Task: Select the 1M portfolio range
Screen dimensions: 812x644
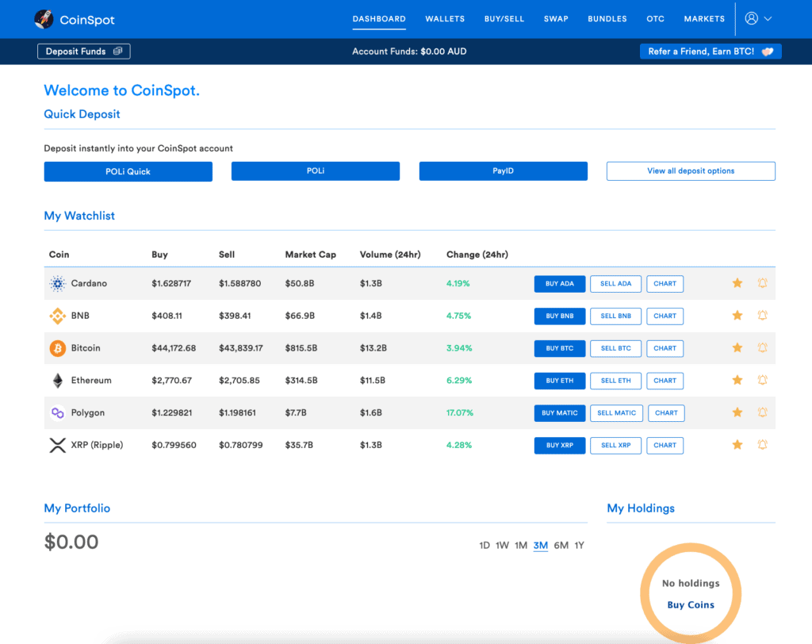Action: pos(521,546)
